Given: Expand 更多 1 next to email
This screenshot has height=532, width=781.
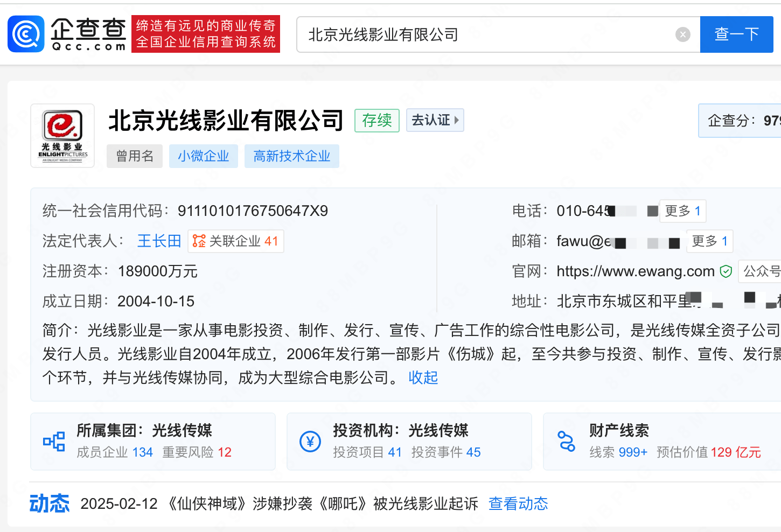Looking at the screenshot, I should coord(709,241).
